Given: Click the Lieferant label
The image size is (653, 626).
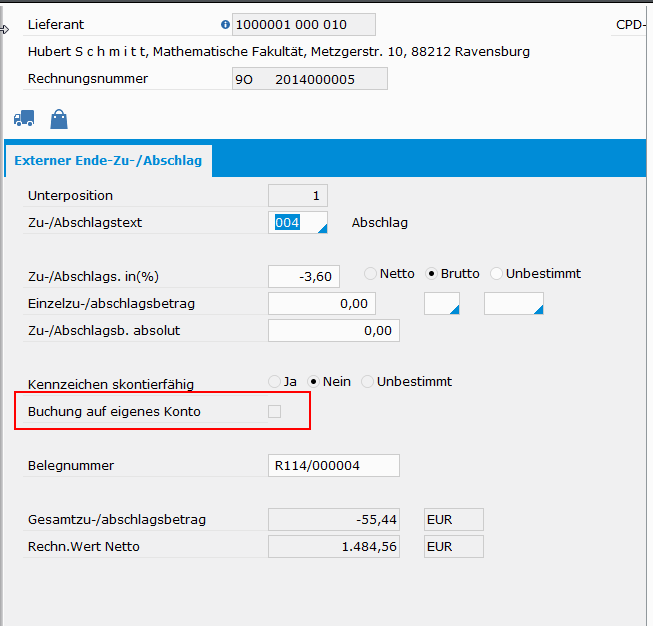Looking at the screenshot, I should point(56,25).
